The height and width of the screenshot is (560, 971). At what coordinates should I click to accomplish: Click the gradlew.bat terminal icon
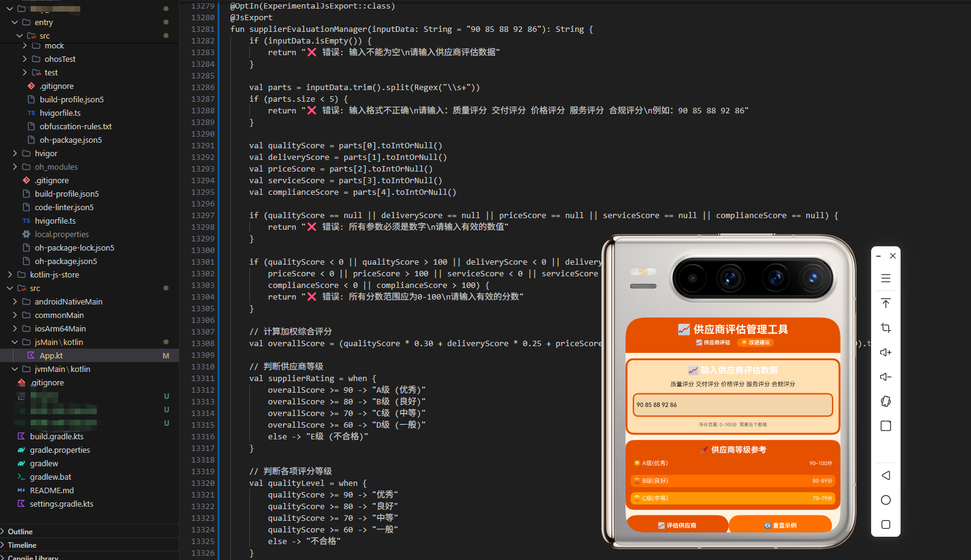[21, 477]
